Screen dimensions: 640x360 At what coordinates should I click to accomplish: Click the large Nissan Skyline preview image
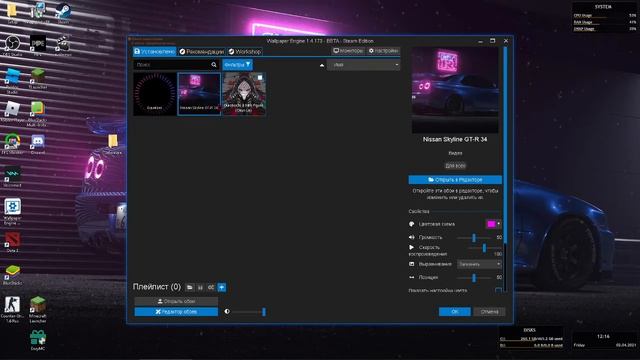pyautogui.click(x=455, y=90)
